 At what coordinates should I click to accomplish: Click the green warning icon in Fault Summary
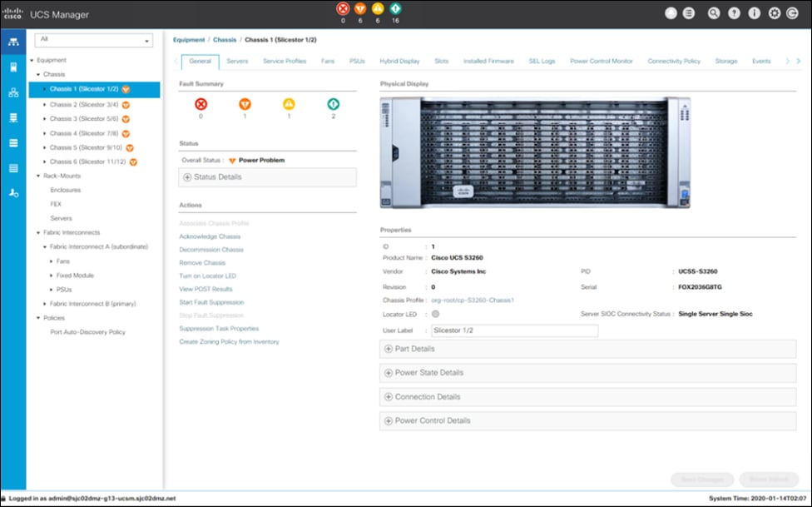[333, 104]
